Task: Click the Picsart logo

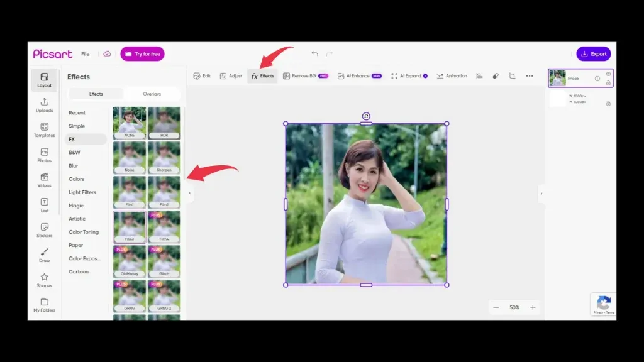Action: click(x=53, y=54)
